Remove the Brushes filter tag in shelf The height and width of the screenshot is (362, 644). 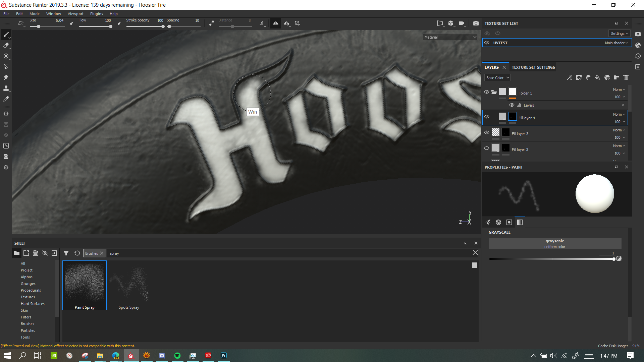pos(102,253)
